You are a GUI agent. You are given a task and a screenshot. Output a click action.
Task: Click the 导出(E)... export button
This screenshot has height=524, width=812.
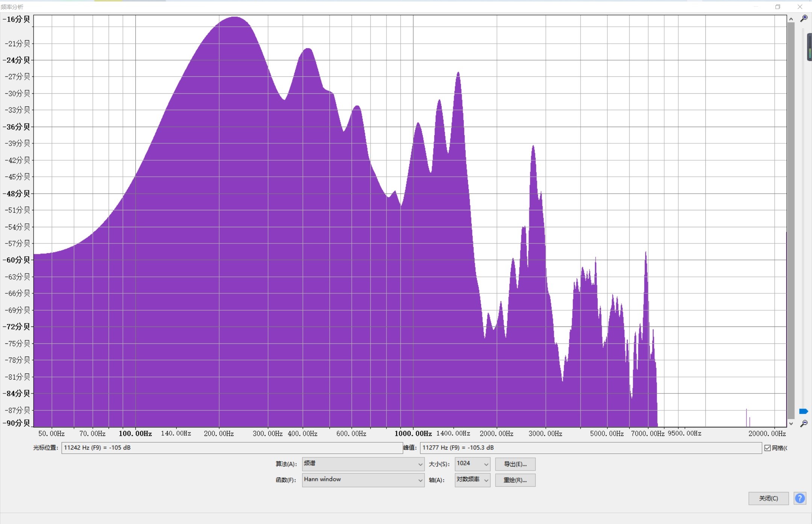click(515, 464)
